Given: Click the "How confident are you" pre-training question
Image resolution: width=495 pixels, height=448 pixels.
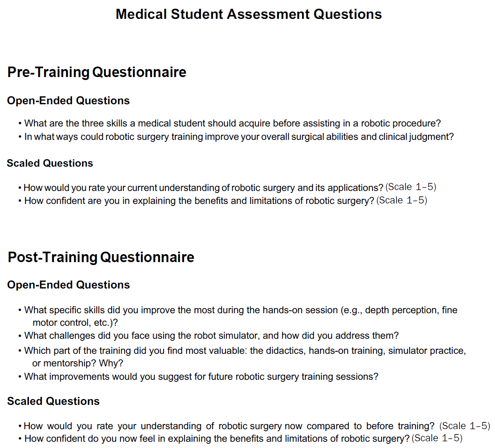Looking at the screenshot, I should [x=199, y=201].
